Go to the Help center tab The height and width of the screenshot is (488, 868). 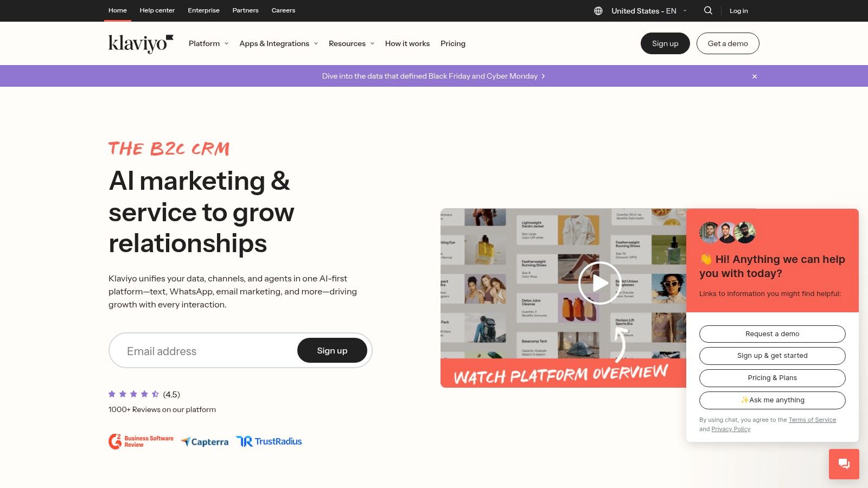coord(157,10)
